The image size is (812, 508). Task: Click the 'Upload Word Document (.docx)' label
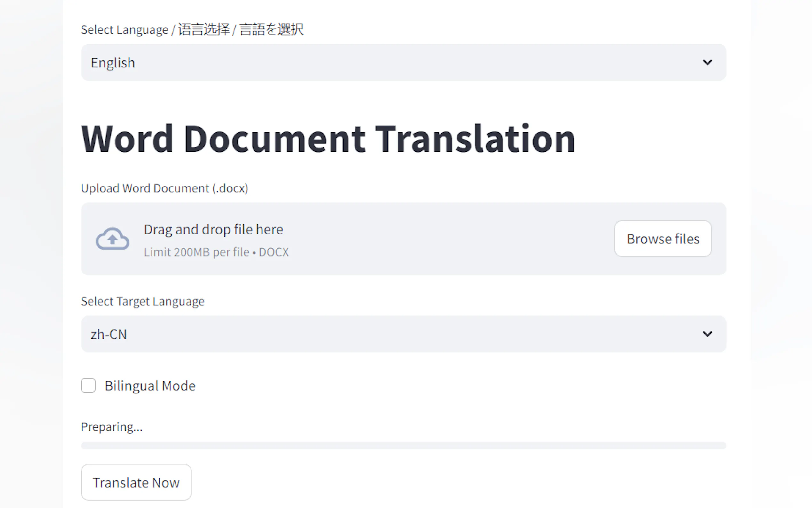[165, 188]
